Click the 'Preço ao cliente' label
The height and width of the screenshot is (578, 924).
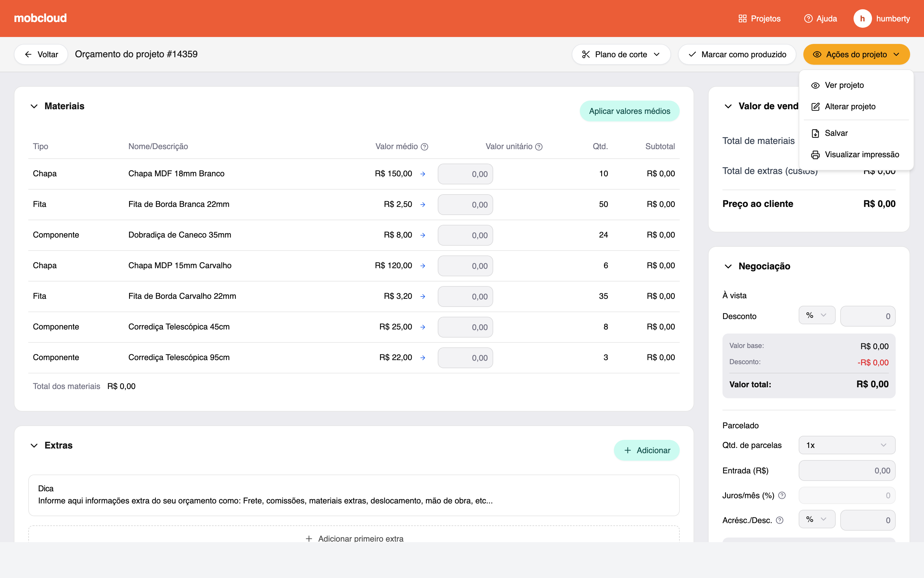click(x=757, y=204)
